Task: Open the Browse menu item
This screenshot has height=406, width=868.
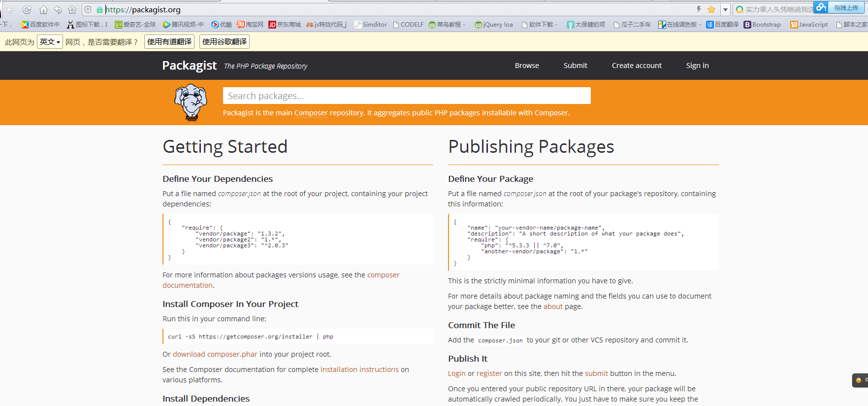Action: point(527,66)
